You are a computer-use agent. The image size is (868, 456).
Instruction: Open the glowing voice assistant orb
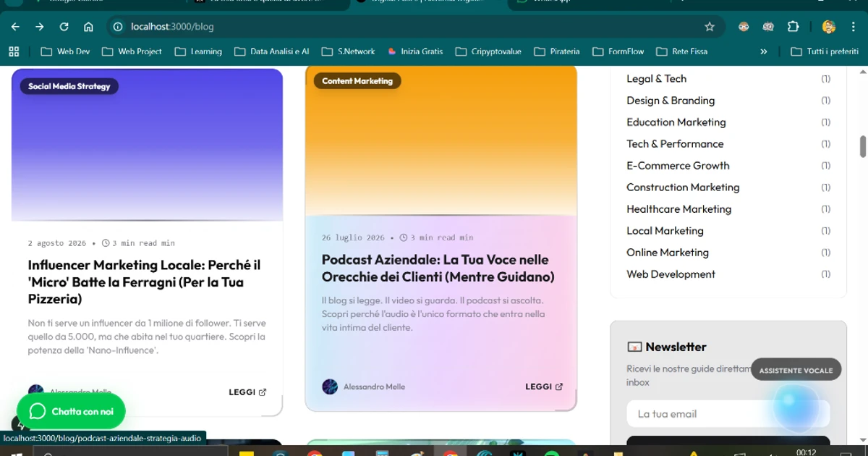click(796, 407)
